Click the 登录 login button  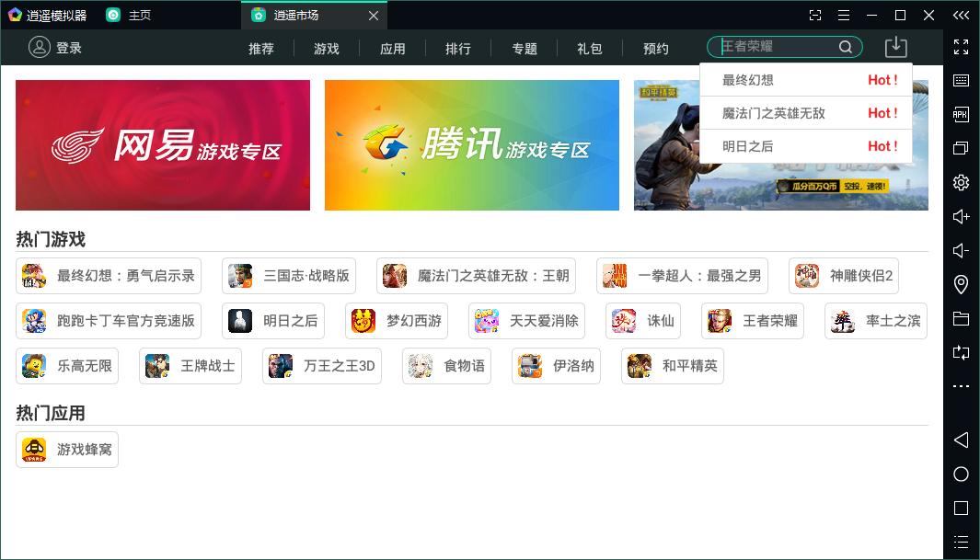(55, 48)
